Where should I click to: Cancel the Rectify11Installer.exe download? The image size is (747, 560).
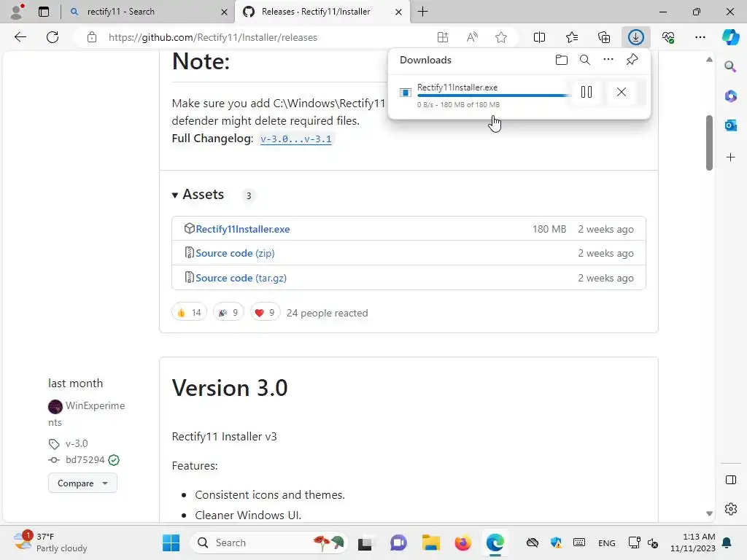coord(622,92)
